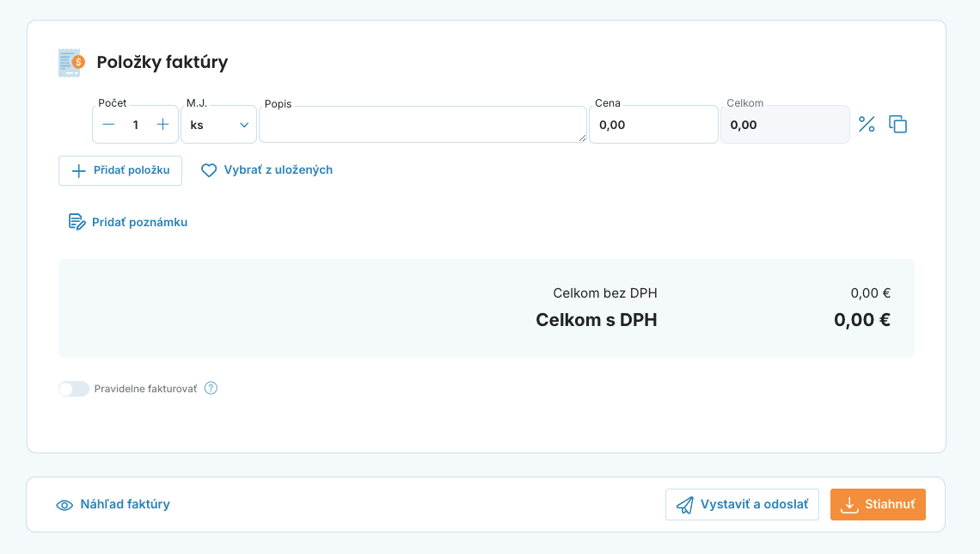Viewport: 980px width, 554px height.
Task: Click the invoice icon beside Položky faktúry
Action: tap(71, 63)
